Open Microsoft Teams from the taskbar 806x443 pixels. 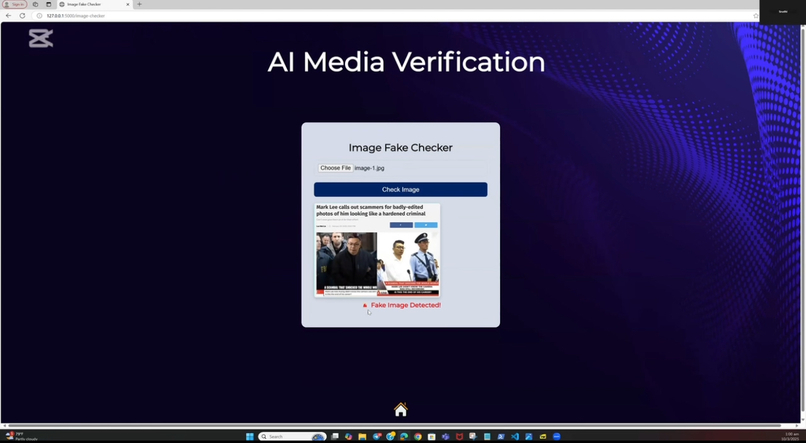coord(446,436)
